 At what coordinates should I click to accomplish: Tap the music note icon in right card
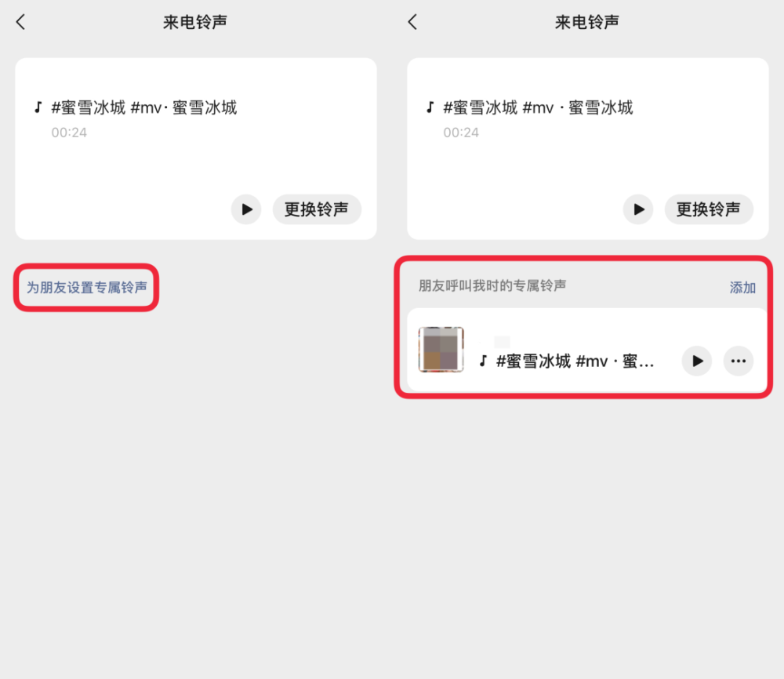tap(430, 107)
